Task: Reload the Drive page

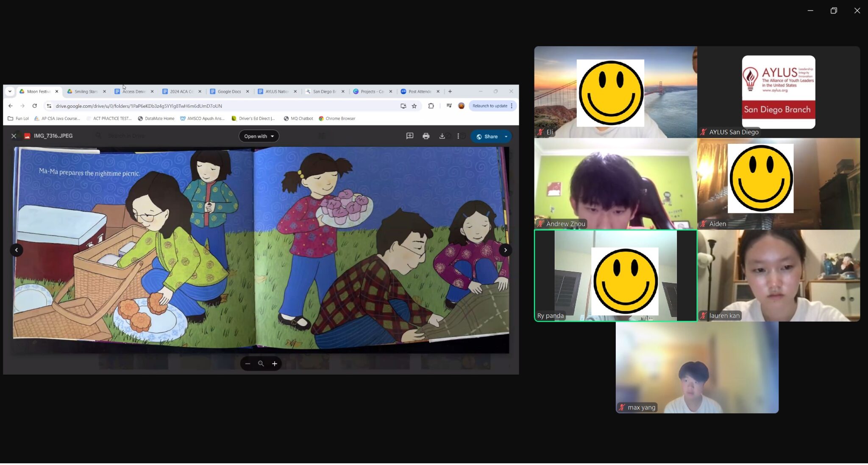Action: [x=35, y=106]
